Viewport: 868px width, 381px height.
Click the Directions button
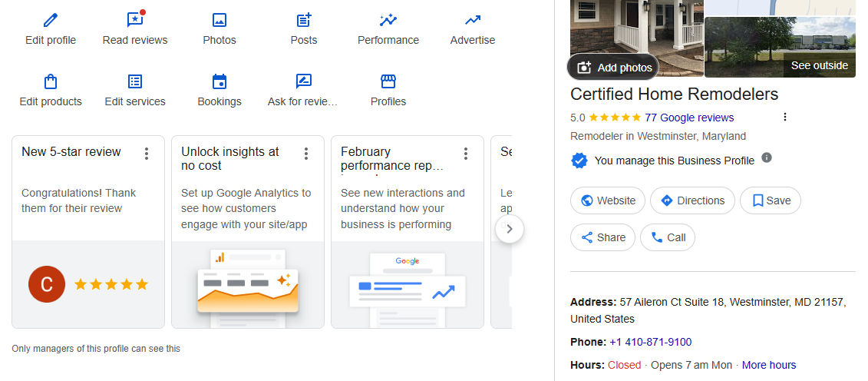[x=692, y=200]
